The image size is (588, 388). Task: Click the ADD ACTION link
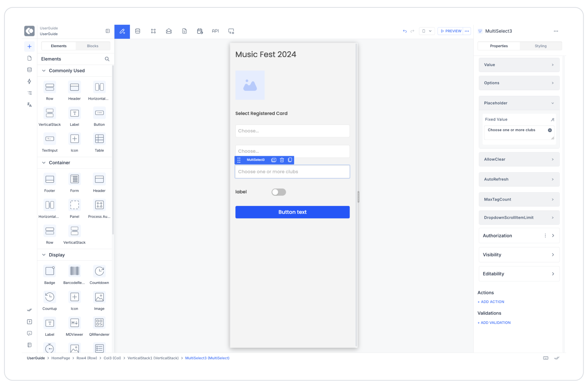(491, 302)
